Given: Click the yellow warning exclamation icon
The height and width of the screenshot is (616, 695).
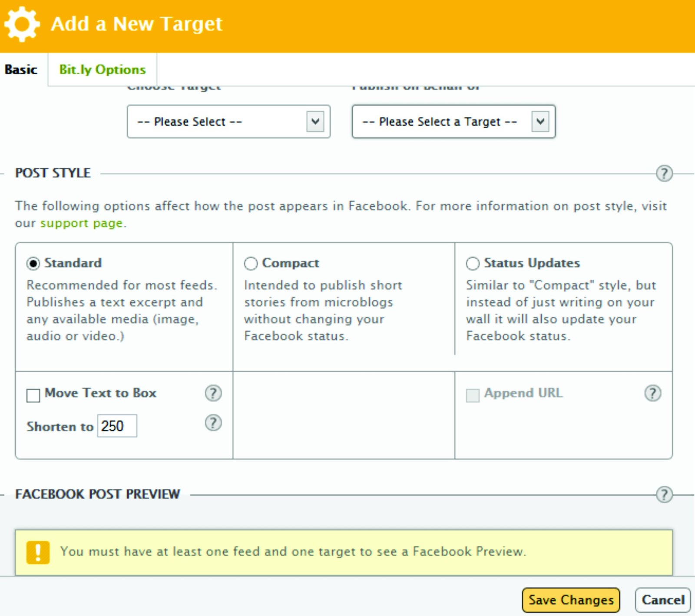Looking at the screenshot, I should click(38, 553).
